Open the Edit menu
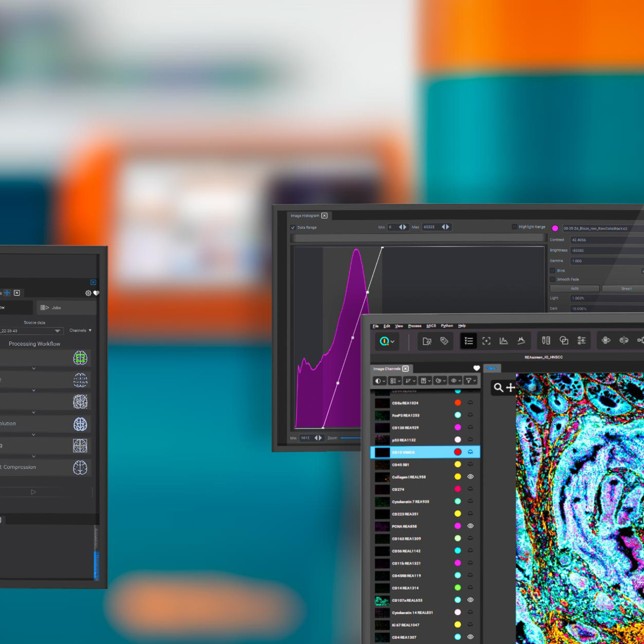Image resolution: width=644 pixels, height=644 pixels. point(387,326)
